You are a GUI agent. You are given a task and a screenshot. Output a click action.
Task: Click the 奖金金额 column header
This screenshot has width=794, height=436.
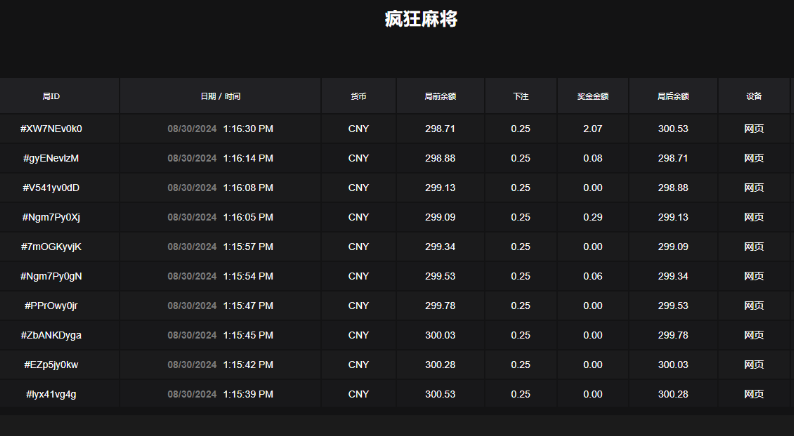(x=592, y=97)
